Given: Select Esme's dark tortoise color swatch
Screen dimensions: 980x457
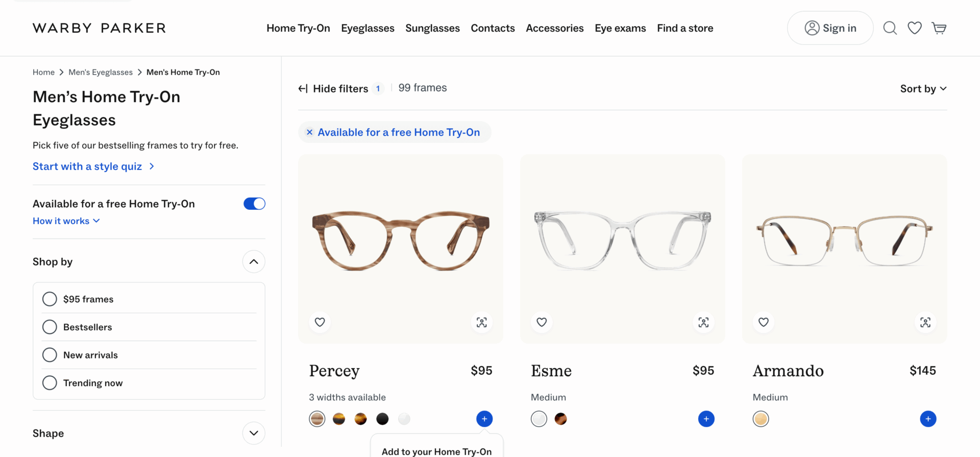Looking at the screenshot, I should coord(561,419).
